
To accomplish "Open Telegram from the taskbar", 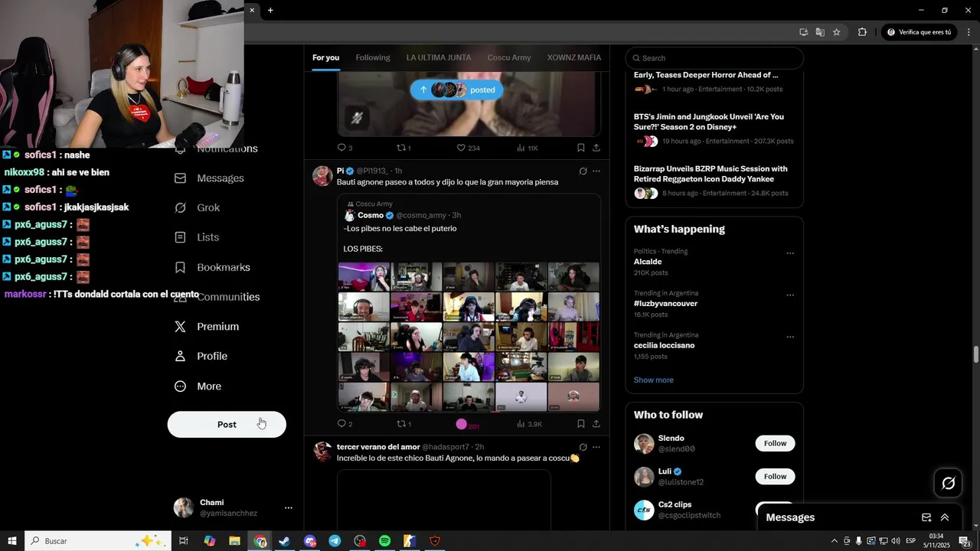I will 335,541.
